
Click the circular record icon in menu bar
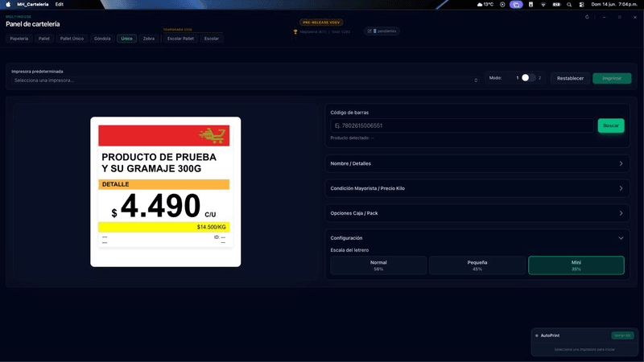502,5
